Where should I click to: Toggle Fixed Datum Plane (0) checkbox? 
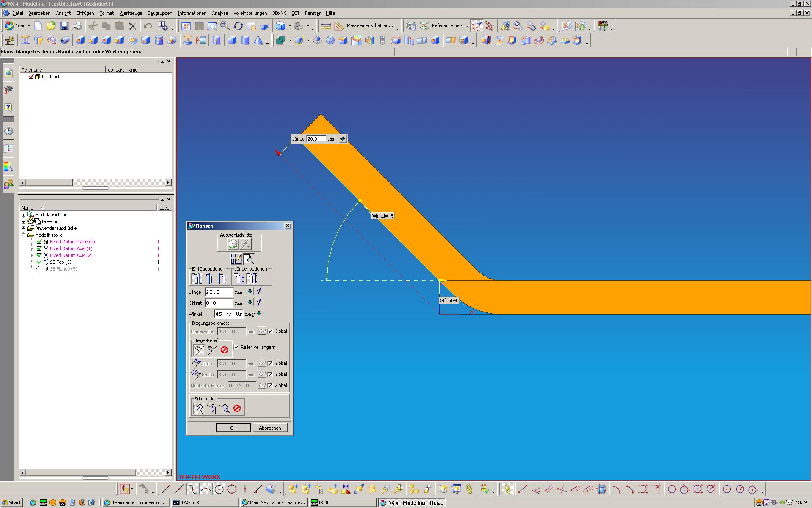[x=39, y=242]
